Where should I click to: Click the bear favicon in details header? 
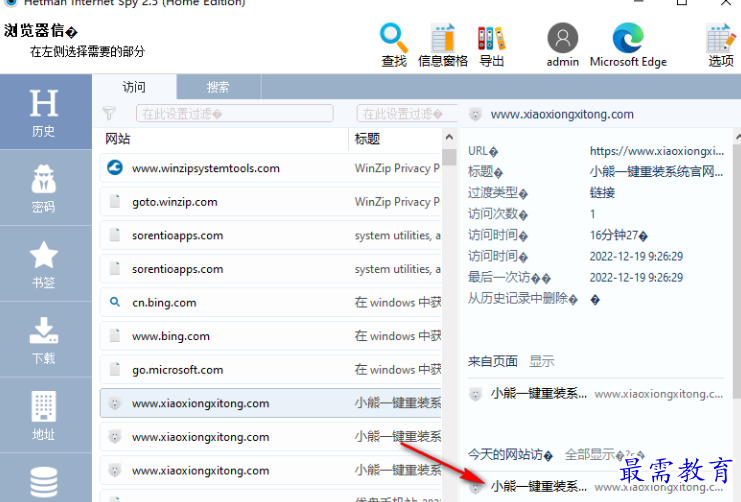click(475, 114)
